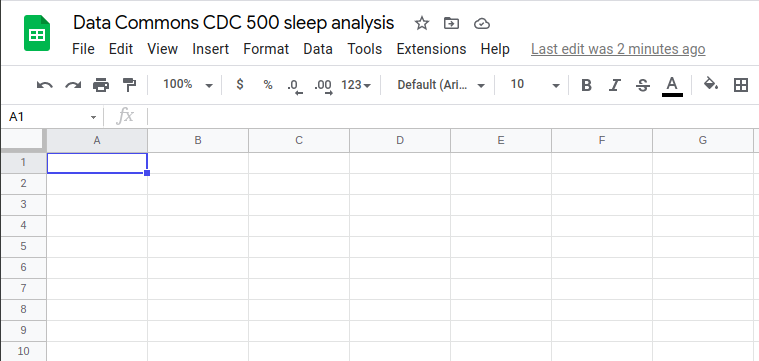759x361 pixels.
Task: Open the Borders grid tool
Action: 741,85
